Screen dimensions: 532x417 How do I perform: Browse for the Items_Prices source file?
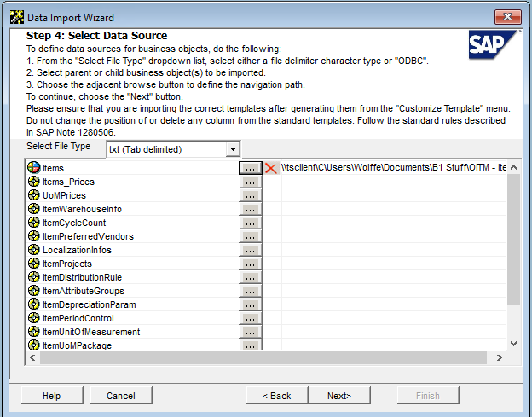click(x=250, y=182)
